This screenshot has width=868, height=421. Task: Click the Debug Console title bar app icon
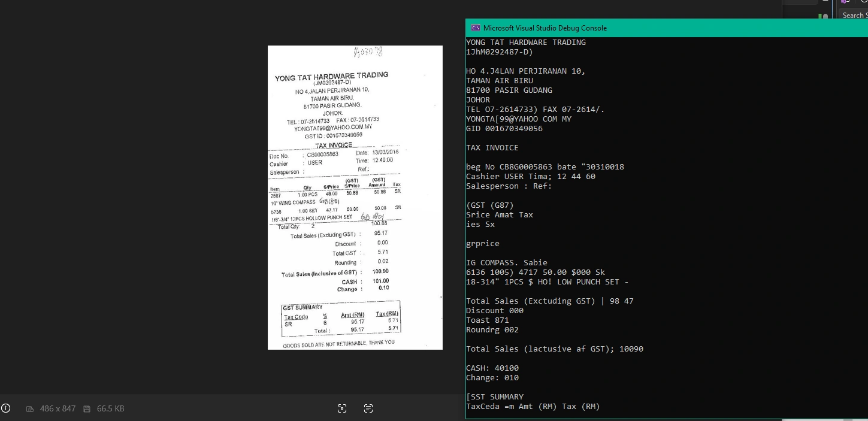click(476, 28)
